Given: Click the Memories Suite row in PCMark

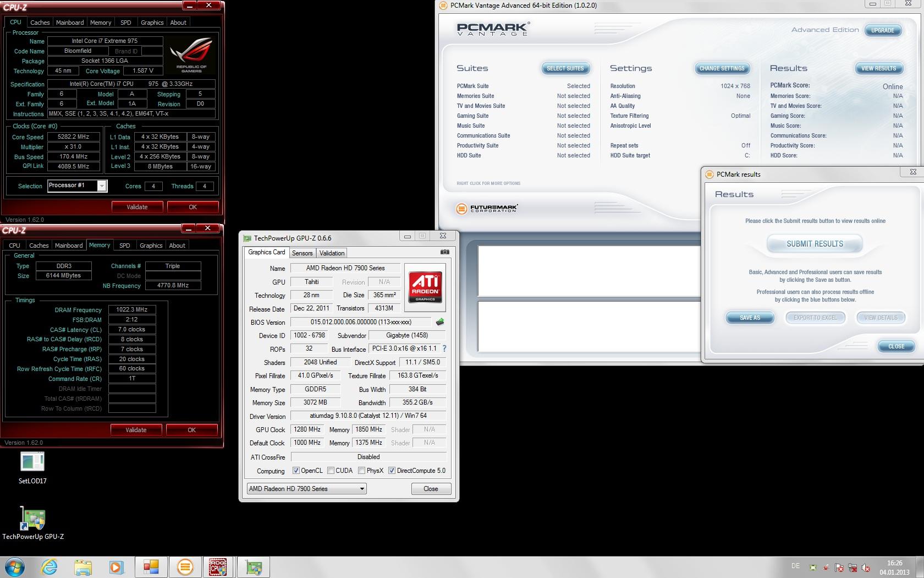Looking at the screenshot, I should [x=523, y=96].
